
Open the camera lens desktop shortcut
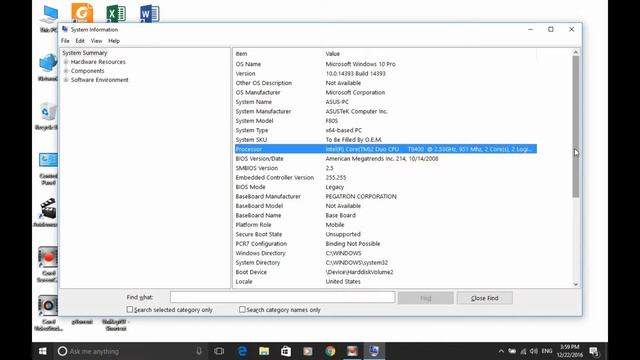[x=48, y=312]
